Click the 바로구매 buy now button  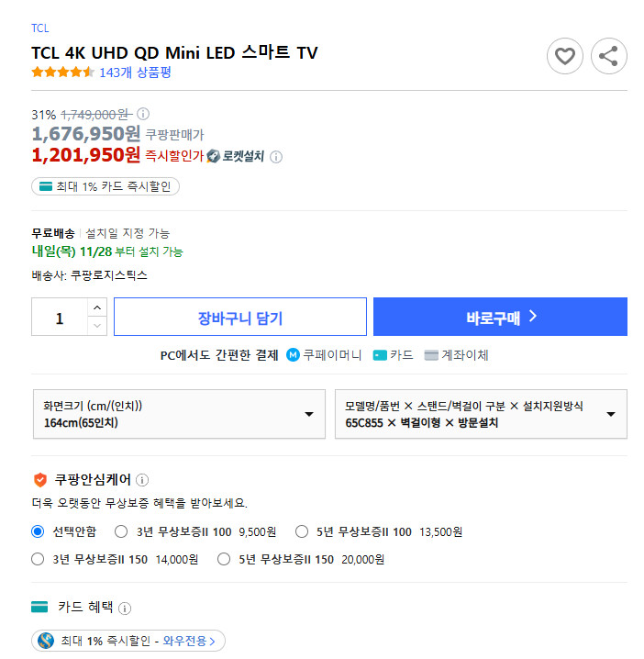pyautogui.click(x=500, y=318)
